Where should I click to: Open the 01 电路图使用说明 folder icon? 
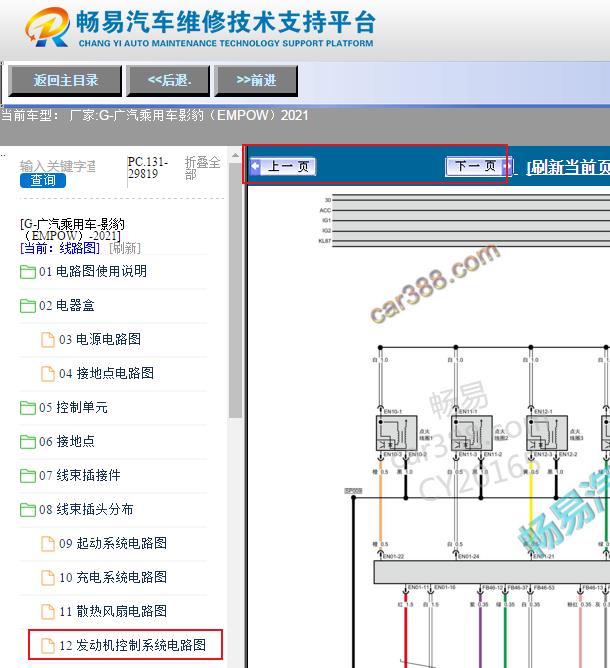pyautogui.click(x=28, y=272)
